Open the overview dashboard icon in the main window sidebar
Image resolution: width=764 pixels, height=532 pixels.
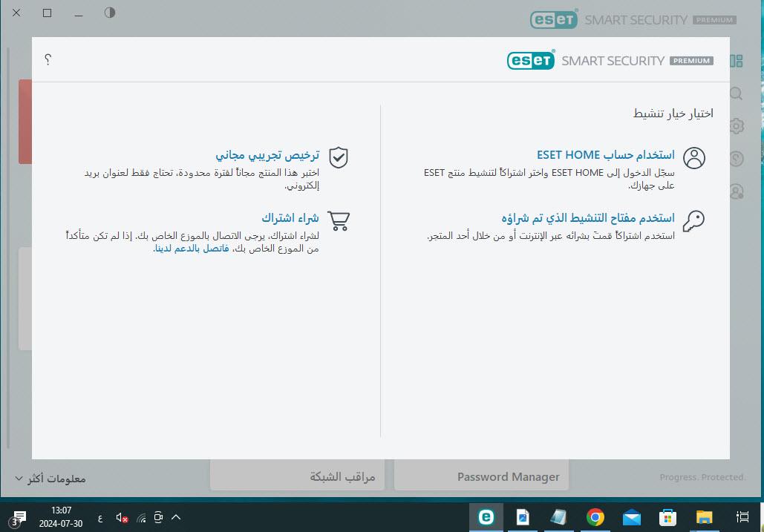point(737,61)
